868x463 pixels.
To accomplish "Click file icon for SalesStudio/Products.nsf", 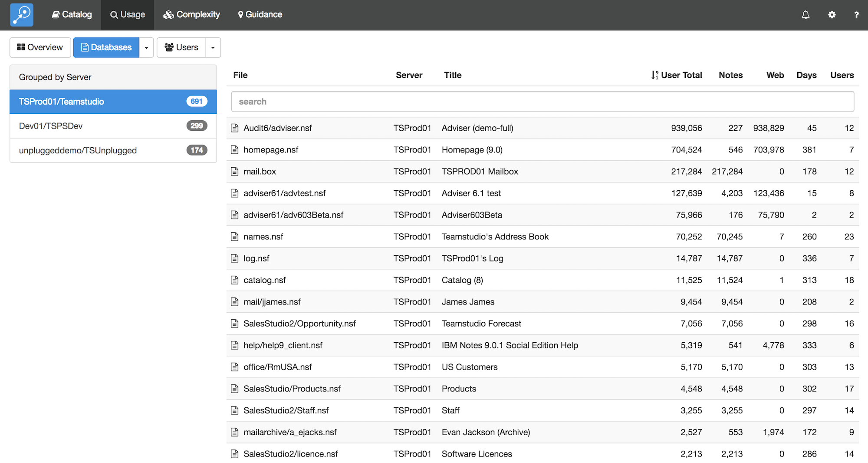I will [x=235, y=389].
